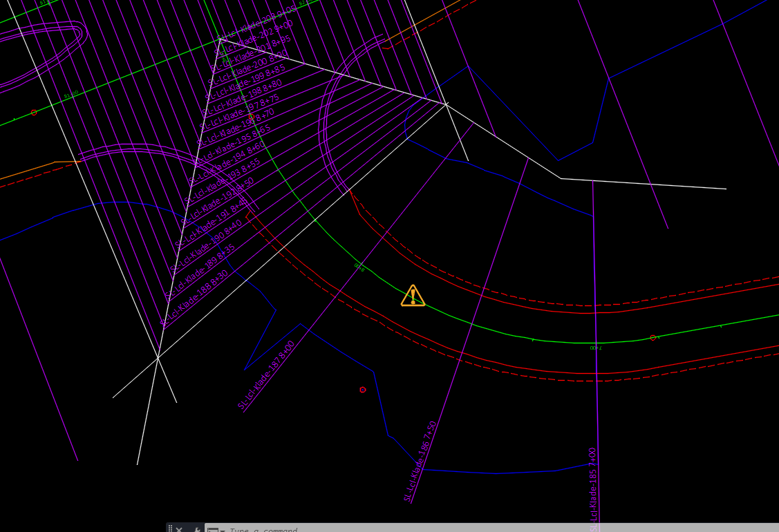Viewport: 779px width, 532px height.
Task: Select label 'SL-Lcl-Klade-197 8+75'
Action: click(x=240, y=112)
